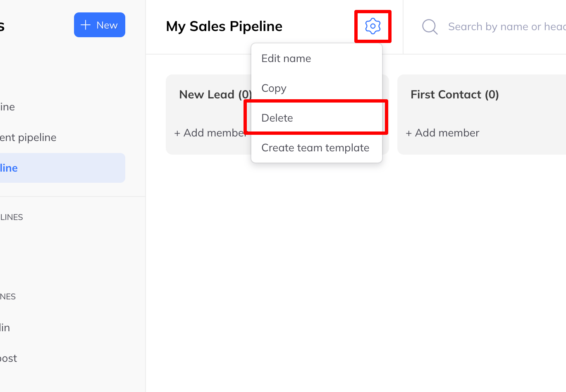Select Copy in the settings menu
Image resolution: width=566 pixels, height=392 pixels.
317,88
